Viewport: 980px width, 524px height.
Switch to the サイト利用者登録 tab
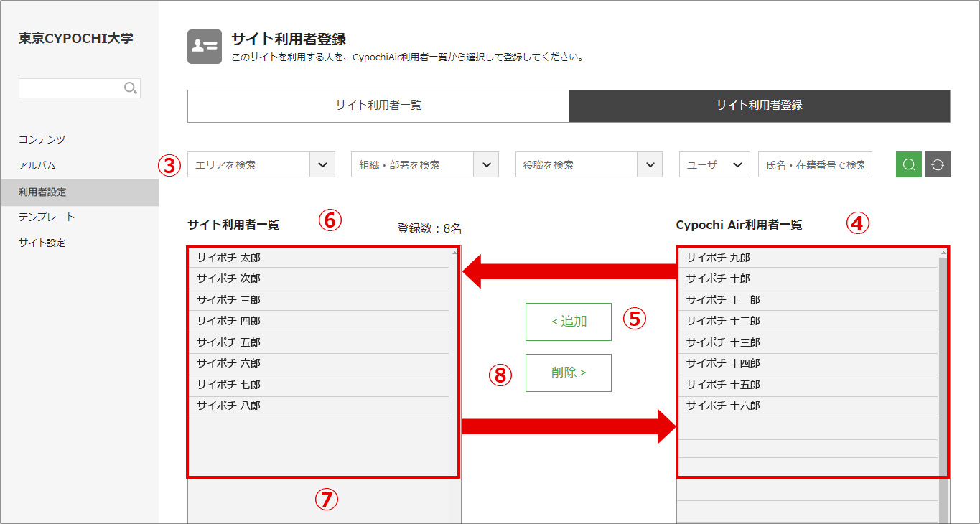click(759, 106)
